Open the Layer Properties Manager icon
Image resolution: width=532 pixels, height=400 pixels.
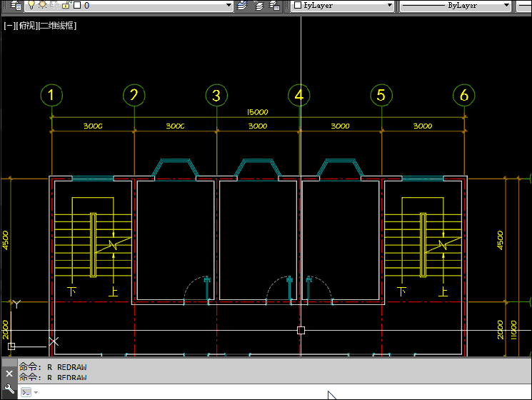(15, 5)
